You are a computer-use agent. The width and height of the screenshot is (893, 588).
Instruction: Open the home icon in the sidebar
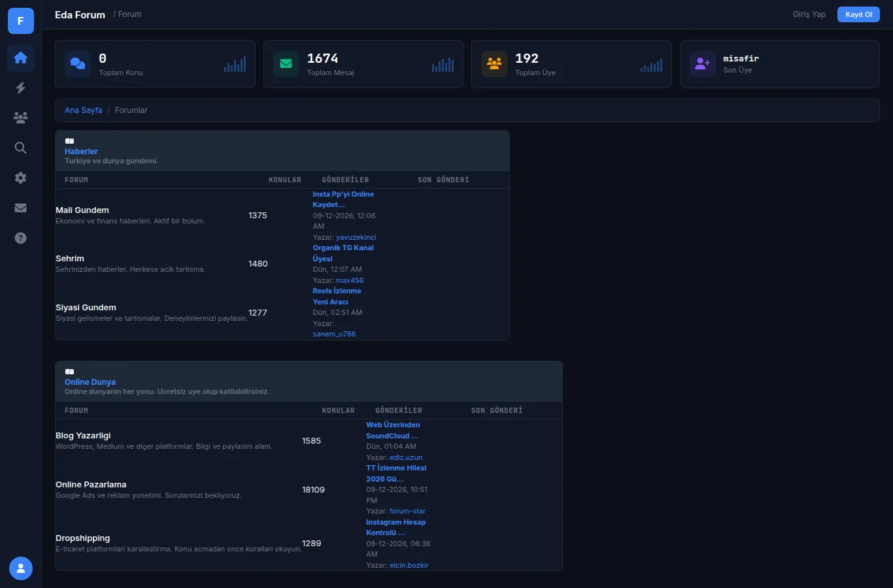[20, 57]
